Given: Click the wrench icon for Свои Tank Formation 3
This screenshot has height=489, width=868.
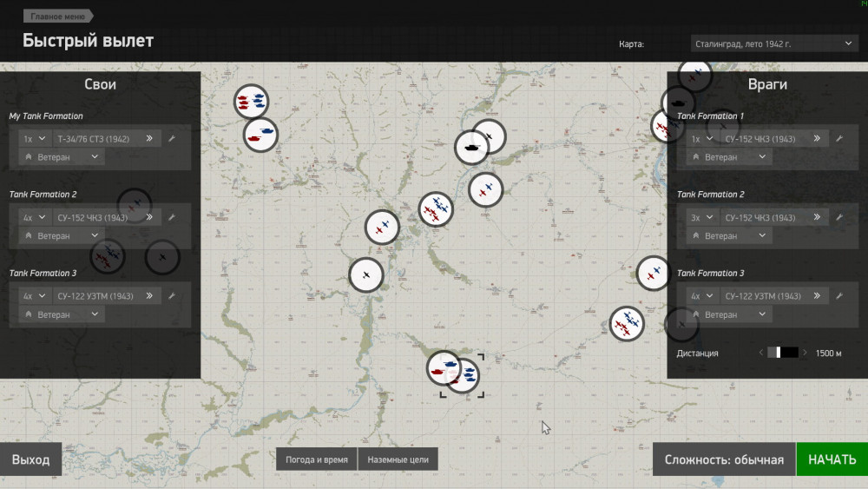Looking at the screenshot, I should (172, 295).
